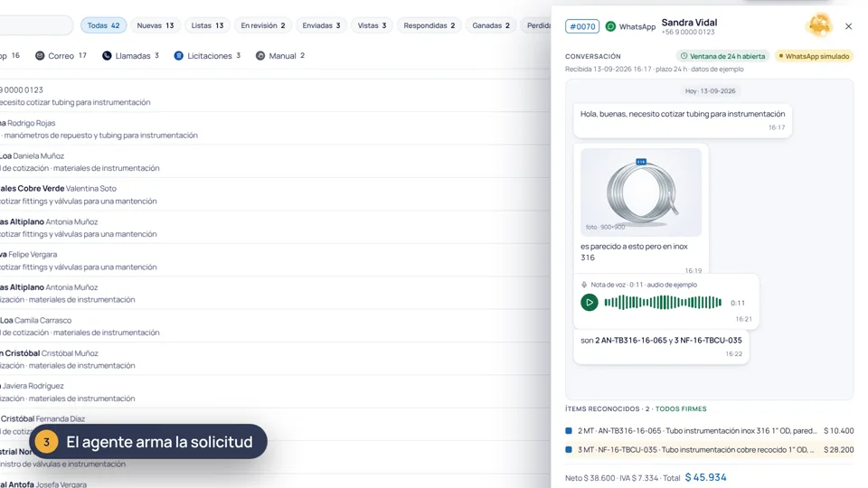Open the Camila Carrasco request row
Image resolution: width=868 pixels, height=488 pixels.
275,326
